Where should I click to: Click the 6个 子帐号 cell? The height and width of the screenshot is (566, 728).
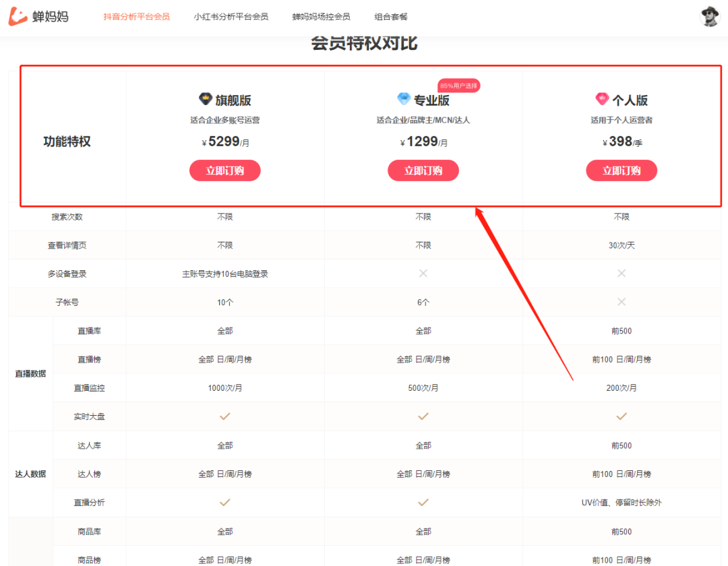423,303
